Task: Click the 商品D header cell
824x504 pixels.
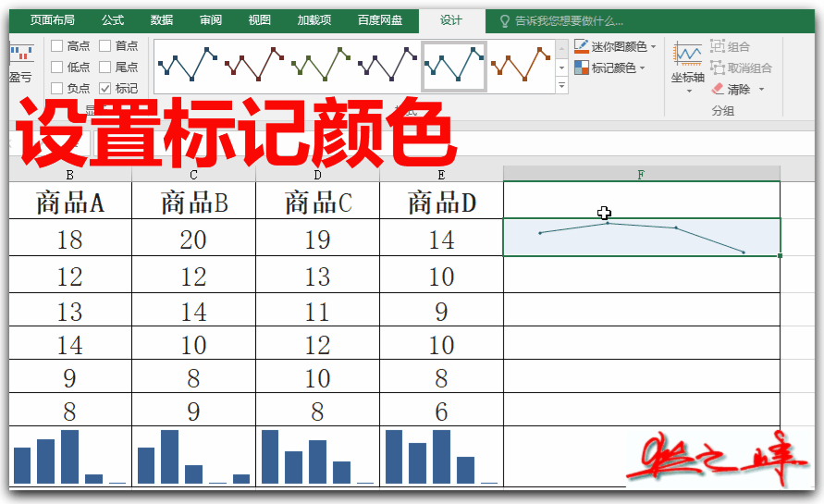Action: coord(441,201)
